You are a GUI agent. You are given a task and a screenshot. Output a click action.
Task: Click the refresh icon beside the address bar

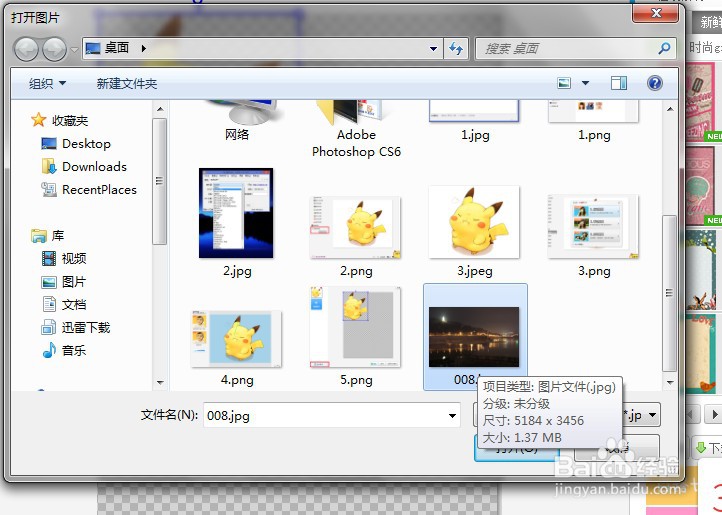click(x=456, y=48)
